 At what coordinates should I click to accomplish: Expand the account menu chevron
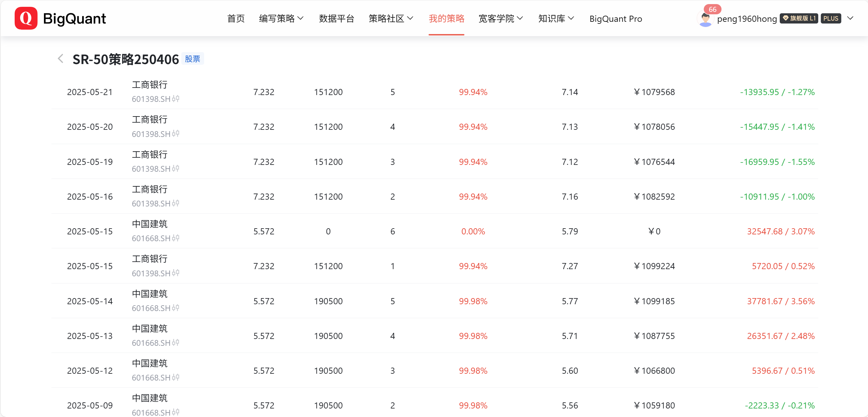(x=850, y=18)
